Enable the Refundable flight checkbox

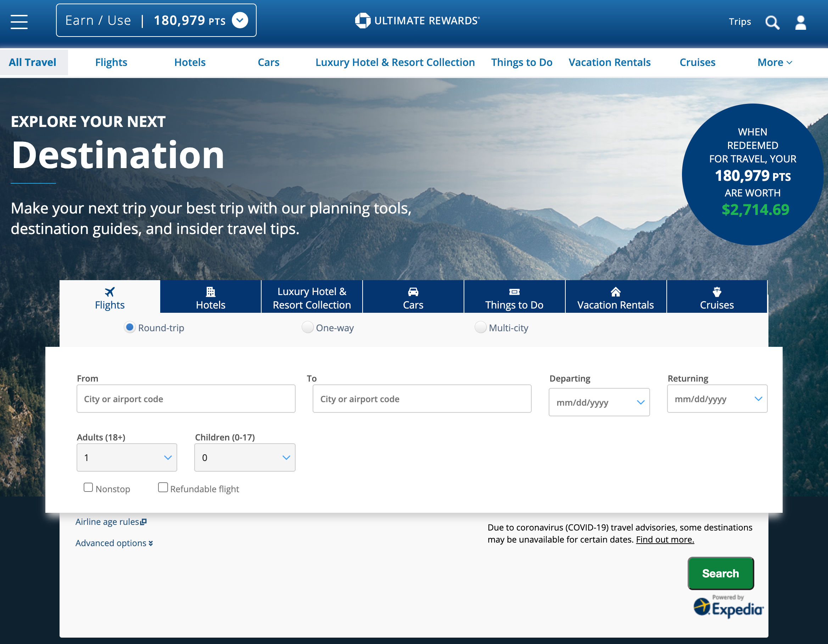tap(163, 487)
